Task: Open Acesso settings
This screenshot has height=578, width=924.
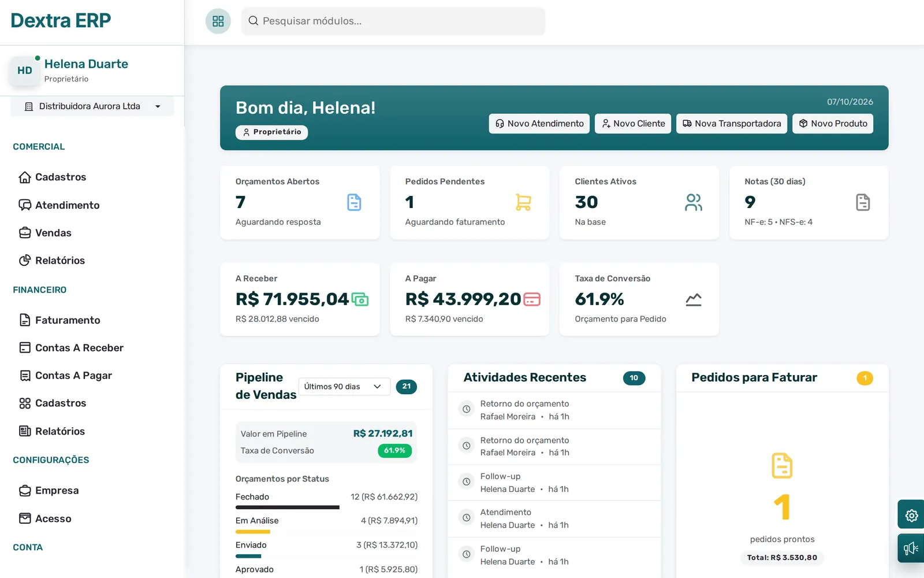Action: click(46, 519)
